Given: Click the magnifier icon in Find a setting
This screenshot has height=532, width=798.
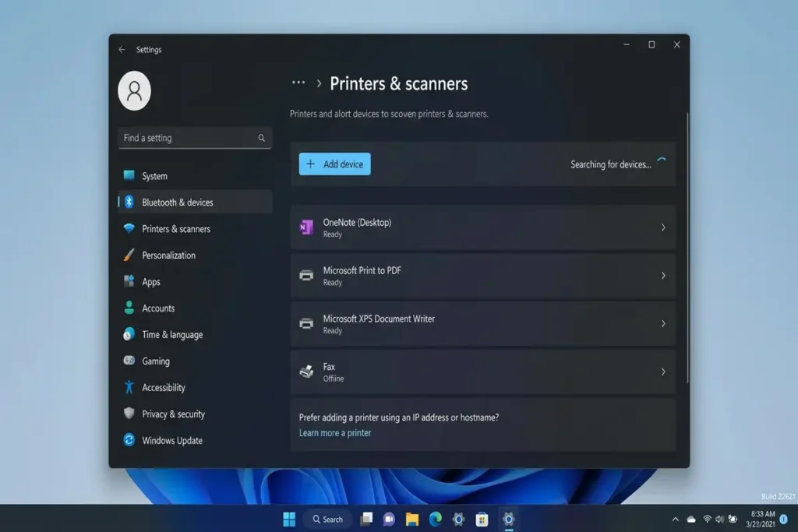Looking at the screenshot, I should click(x=261, y=138).
